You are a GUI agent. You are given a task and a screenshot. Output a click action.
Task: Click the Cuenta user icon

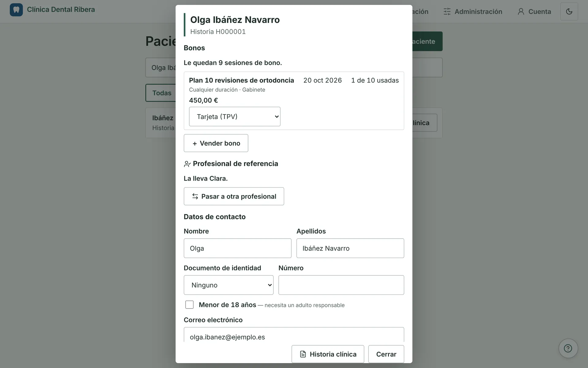point(521,12)
